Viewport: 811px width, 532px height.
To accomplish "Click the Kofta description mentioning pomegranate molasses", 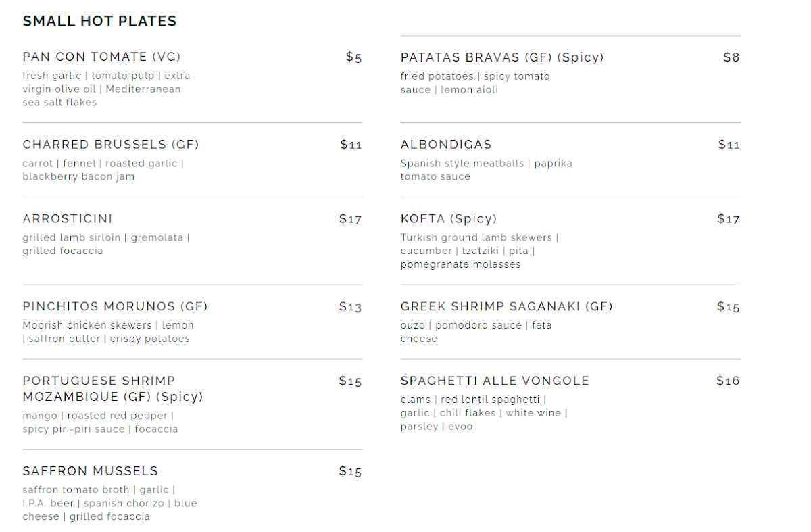I will pyautogui.click(x=479, y=251).
